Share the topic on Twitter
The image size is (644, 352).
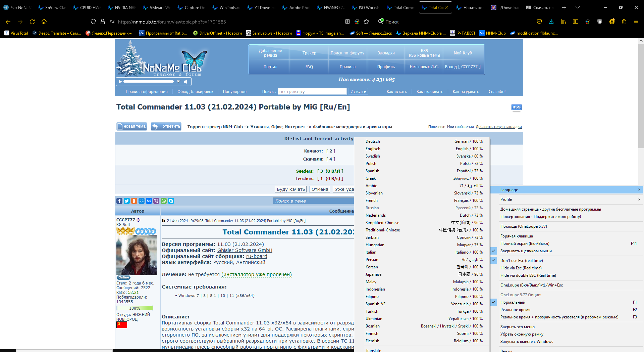(127, 201)
